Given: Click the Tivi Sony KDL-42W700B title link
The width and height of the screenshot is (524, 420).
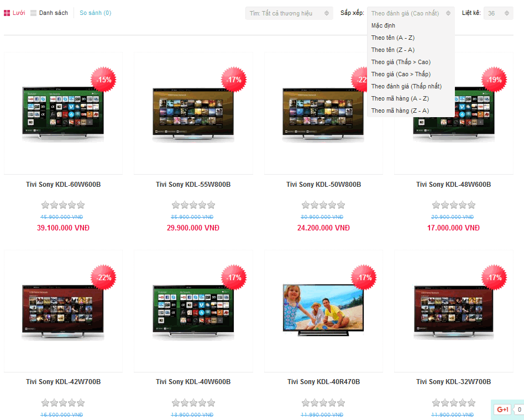Looking at the screenshot, I should [63, 381].
